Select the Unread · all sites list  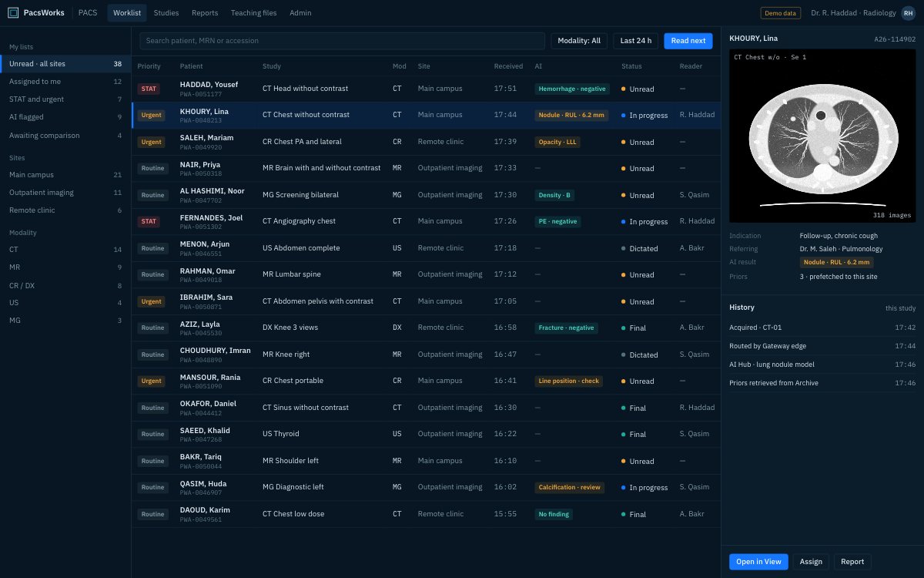coord(65,64)
